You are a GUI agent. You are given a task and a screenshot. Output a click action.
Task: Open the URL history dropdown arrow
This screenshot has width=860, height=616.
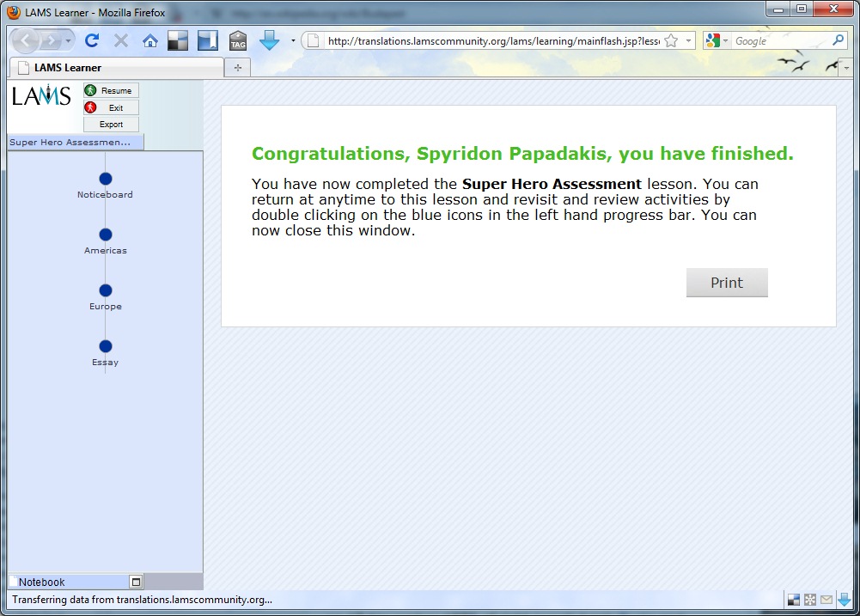pos(688,40)
